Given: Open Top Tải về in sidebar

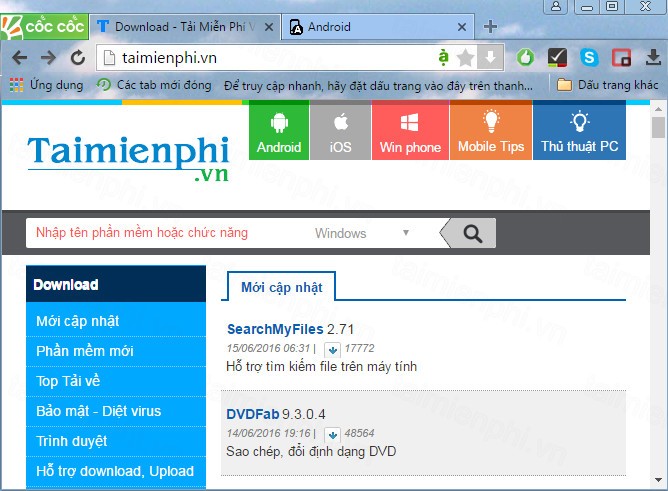Looking at the screenshot, I should 116,381.
